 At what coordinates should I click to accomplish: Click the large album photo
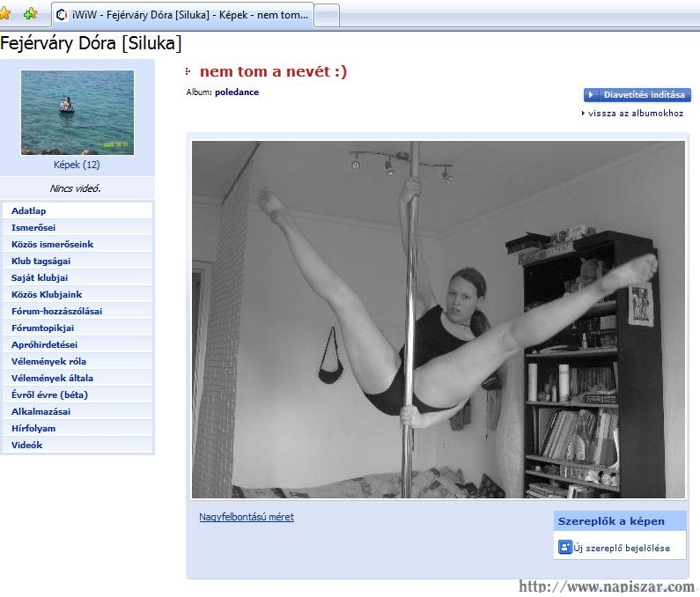pos(438,320)
